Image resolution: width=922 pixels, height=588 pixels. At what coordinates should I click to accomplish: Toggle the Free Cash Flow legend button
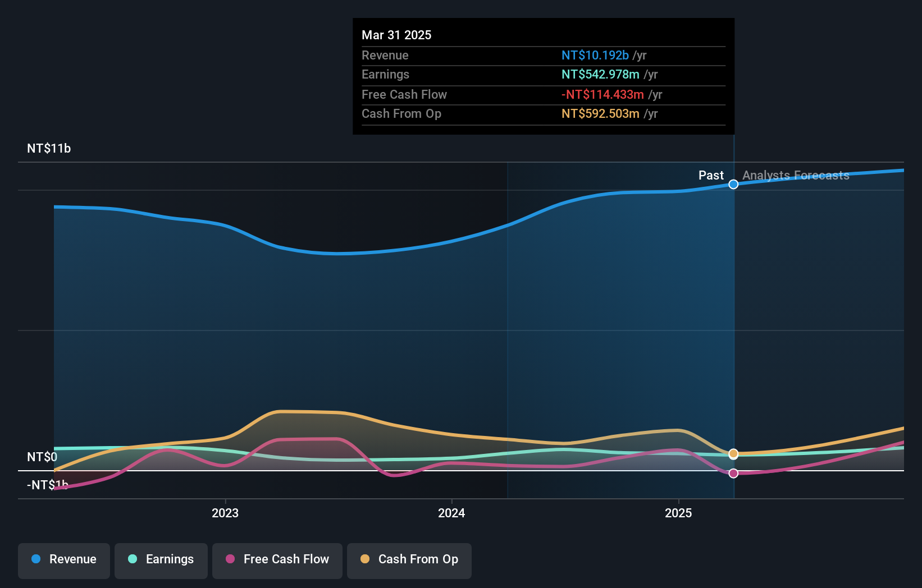point(277,561)
